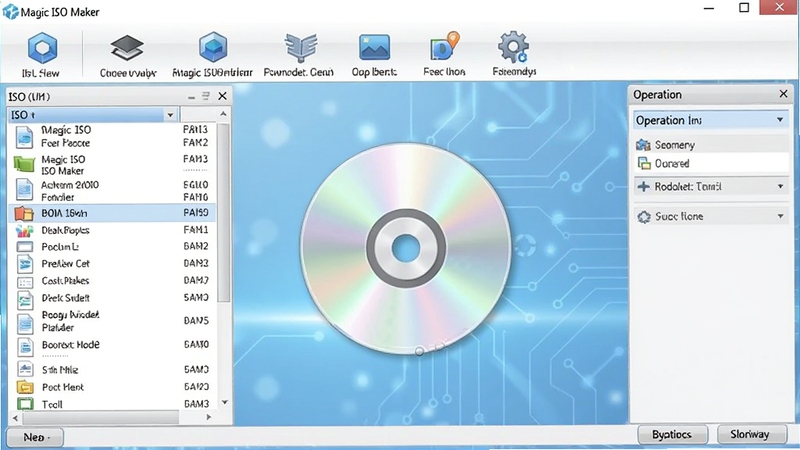Click the icon beside 'Dreck Sidelt'

(24, 299)
